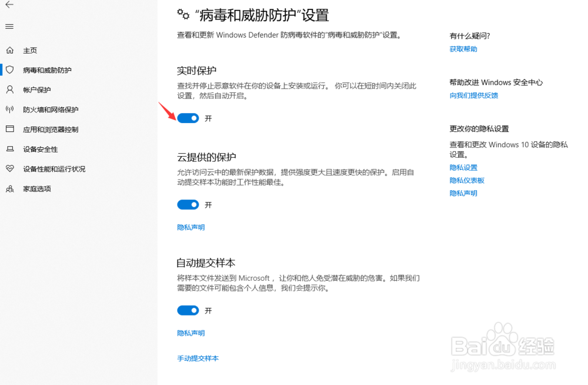Click the 自动提交样本 heading

pyautogui.click(x=206, y=263)
